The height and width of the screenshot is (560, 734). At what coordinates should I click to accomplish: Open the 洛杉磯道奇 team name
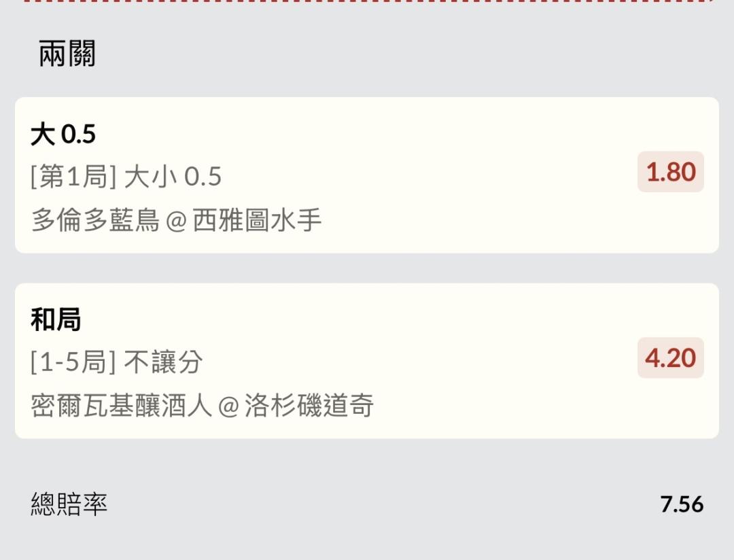309,406
